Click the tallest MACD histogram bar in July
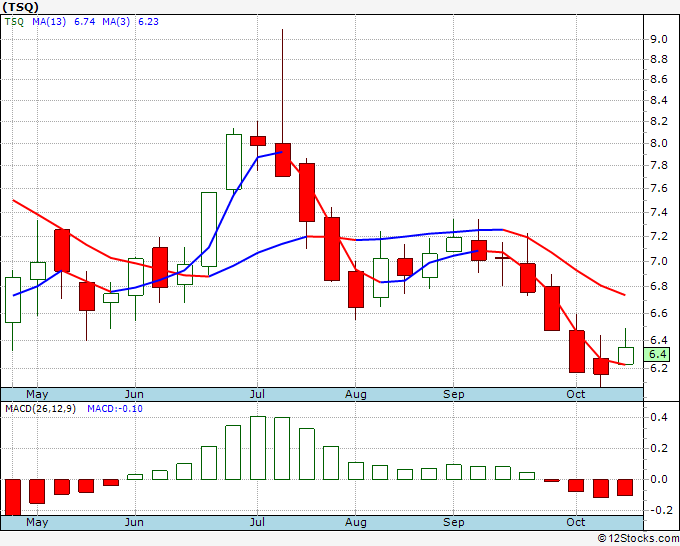Image resolution: width=680 pixels, height=546 pixels. point(258,448)
